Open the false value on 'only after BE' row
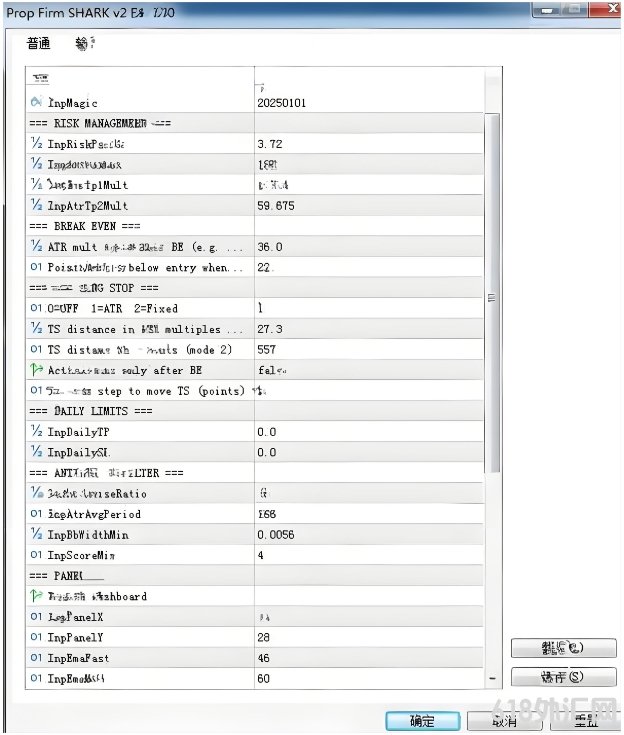This screenshot has width=624, height=735. click(272, 370)
